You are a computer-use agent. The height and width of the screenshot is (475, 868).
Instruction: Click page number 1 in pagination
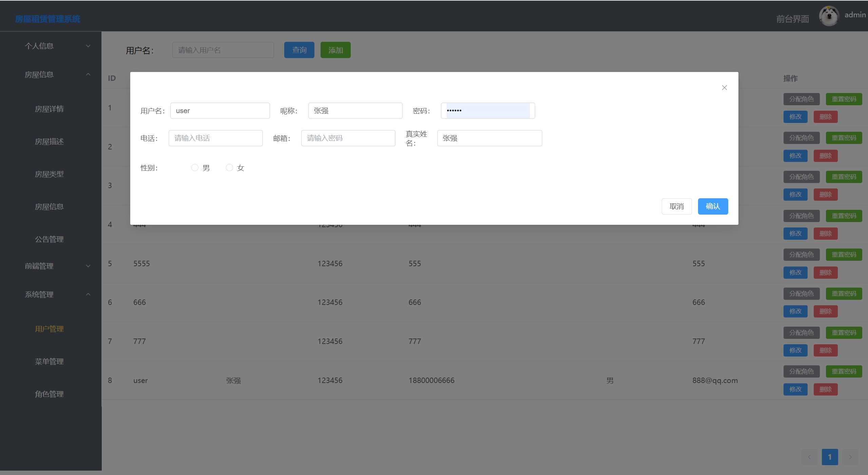click(830, 457)
